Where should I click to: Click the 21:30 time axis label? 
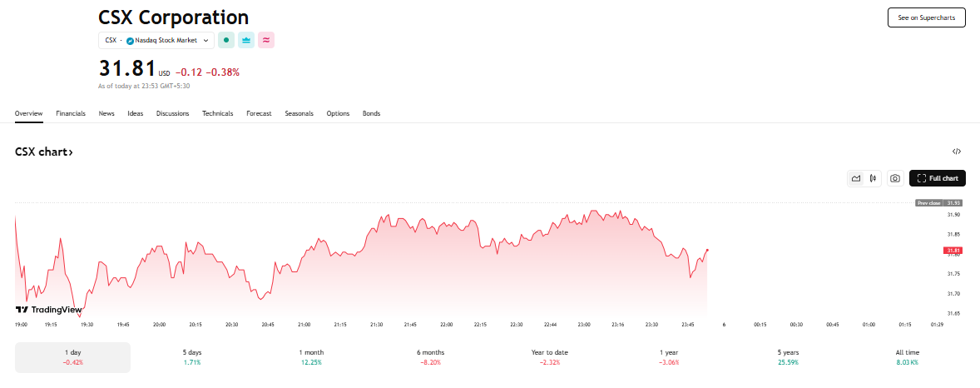pos(376,325)
